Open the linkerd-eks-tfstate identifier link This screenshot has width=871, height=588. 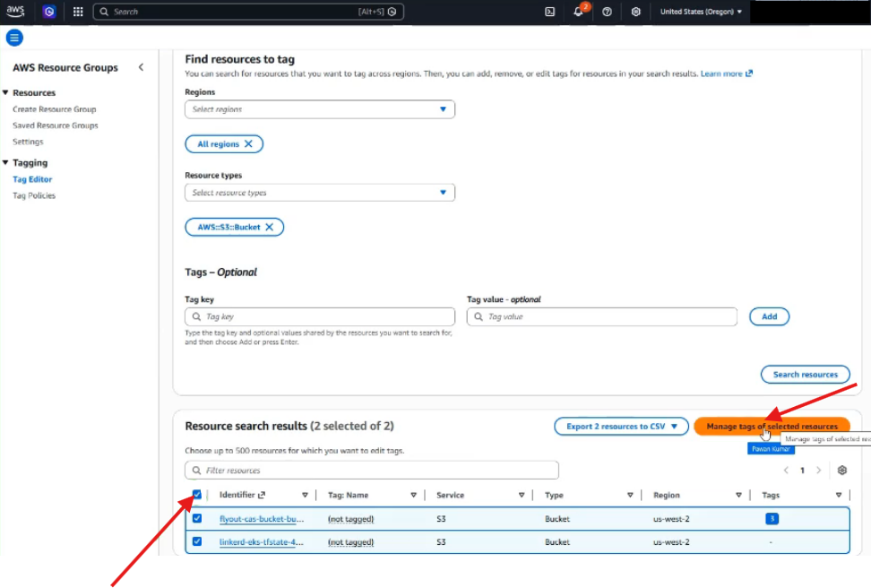tap(261, 542)
